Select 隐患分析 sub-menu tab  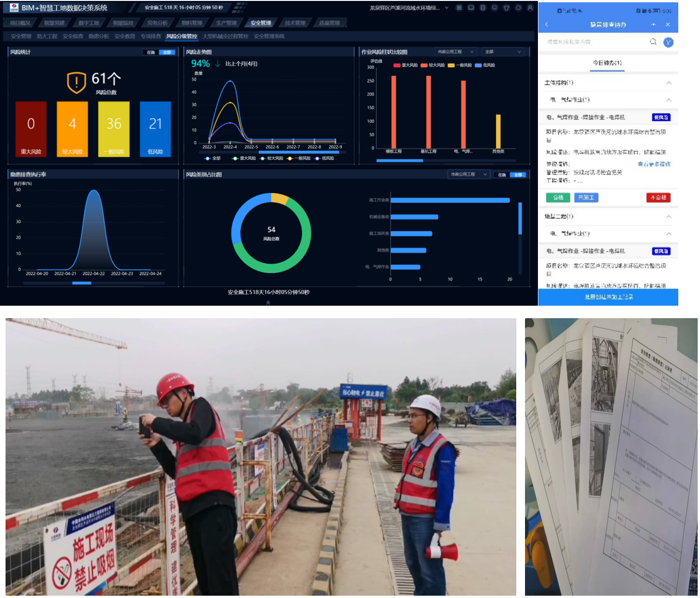click(x=99, y=36)
